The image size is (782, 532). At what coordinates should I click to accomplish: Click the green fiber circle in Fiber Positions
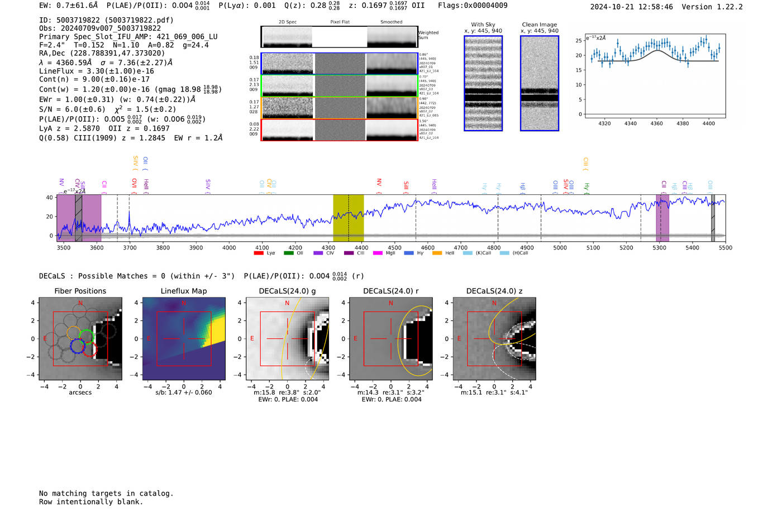pyautogui.click(x=86, y=336)
